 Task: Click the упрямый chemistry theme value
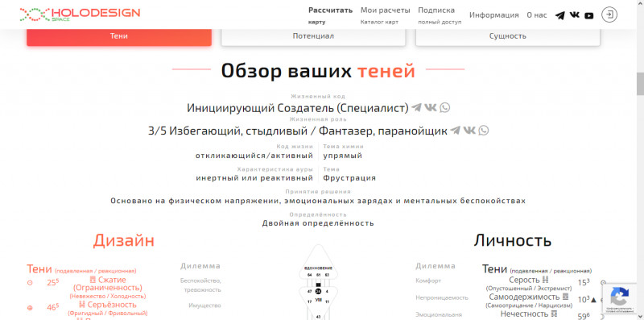pos(343,156)
